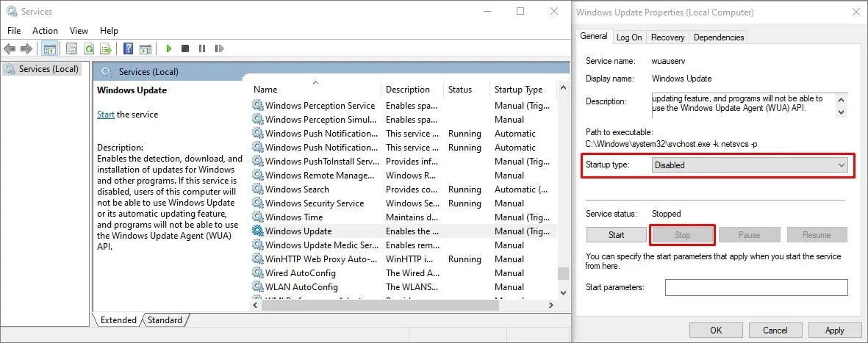Open the Help menu
Screen dimensions: 868x343
(109, 30)
